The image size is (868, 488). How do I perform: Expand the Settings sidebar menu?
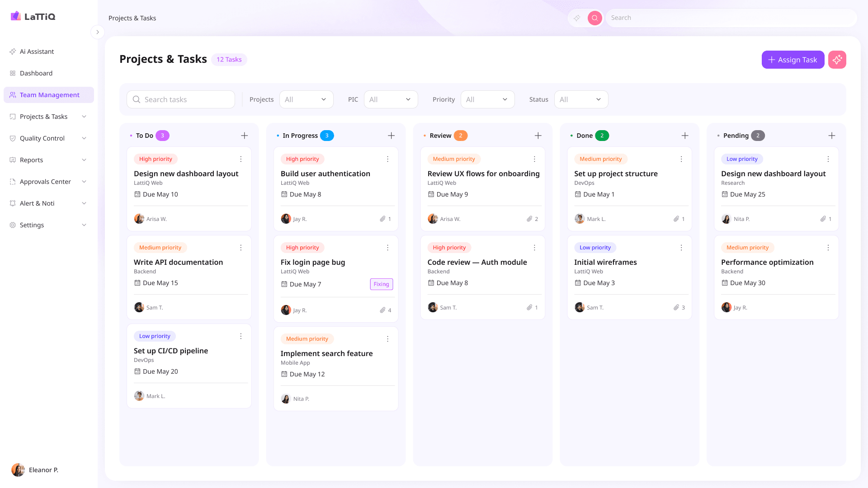pos(49,225)
